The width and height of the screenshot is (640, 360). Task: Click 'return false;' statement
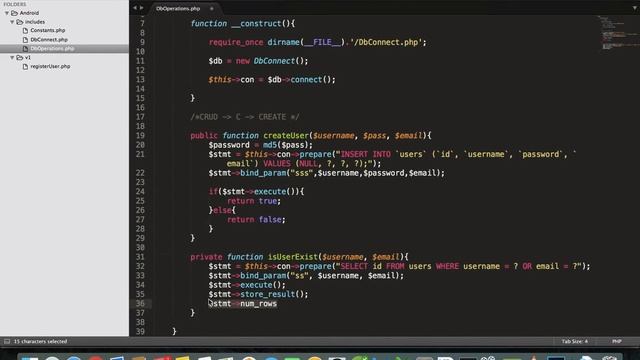[x=256, y=220]
